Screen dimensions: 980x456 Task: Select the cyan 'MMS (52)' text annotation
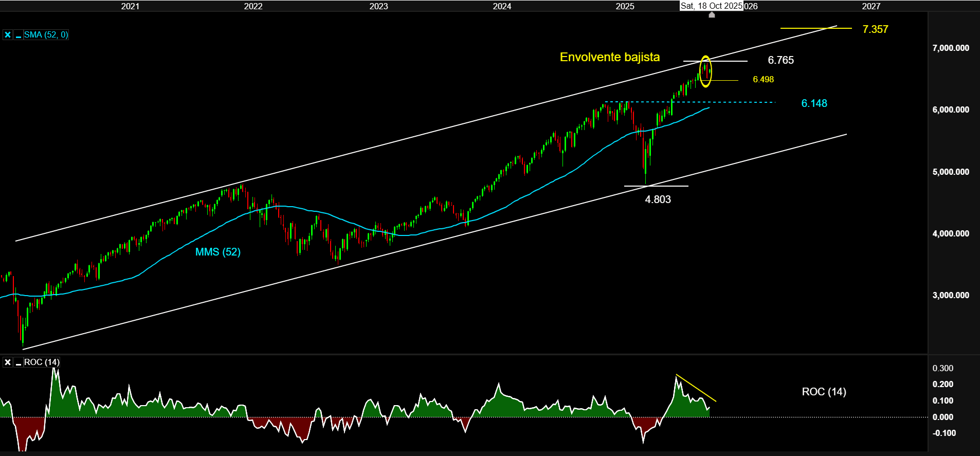pyautogui.click(x=217, y=252)
